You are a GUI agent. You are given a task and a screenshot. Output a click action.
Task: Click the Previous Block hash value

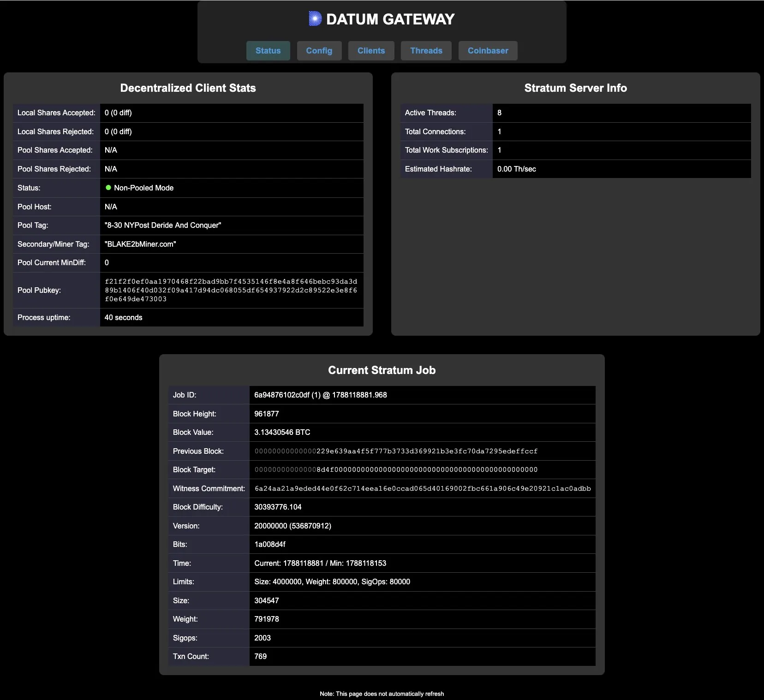tap(396, 451)
